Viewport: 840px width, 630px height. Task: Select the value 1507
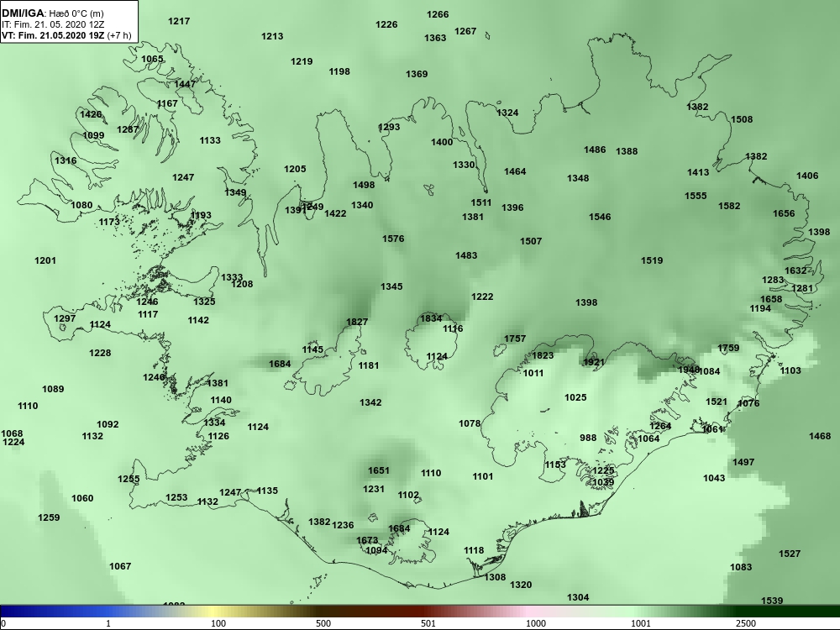click(531, 241)
